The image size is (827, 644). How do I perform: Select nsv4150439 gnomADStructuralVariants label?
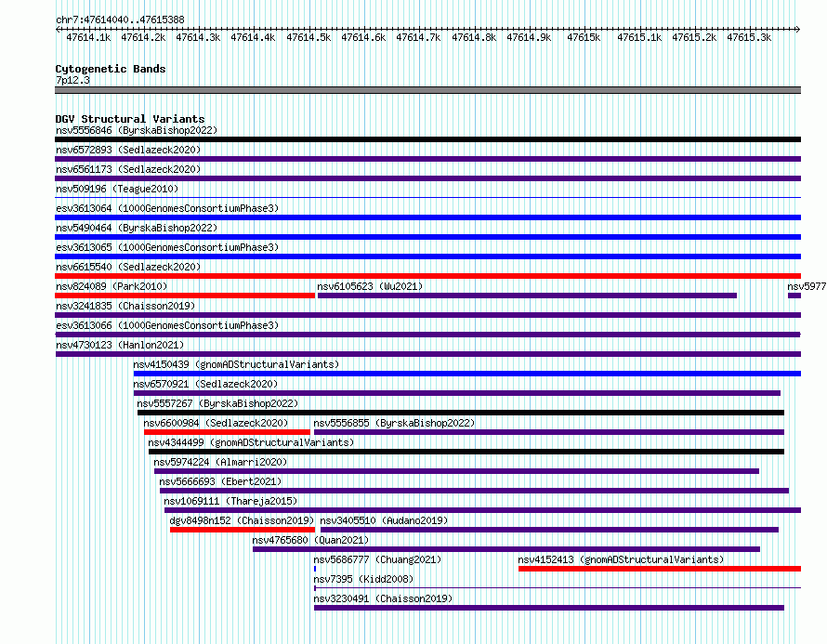pos(236,364)
